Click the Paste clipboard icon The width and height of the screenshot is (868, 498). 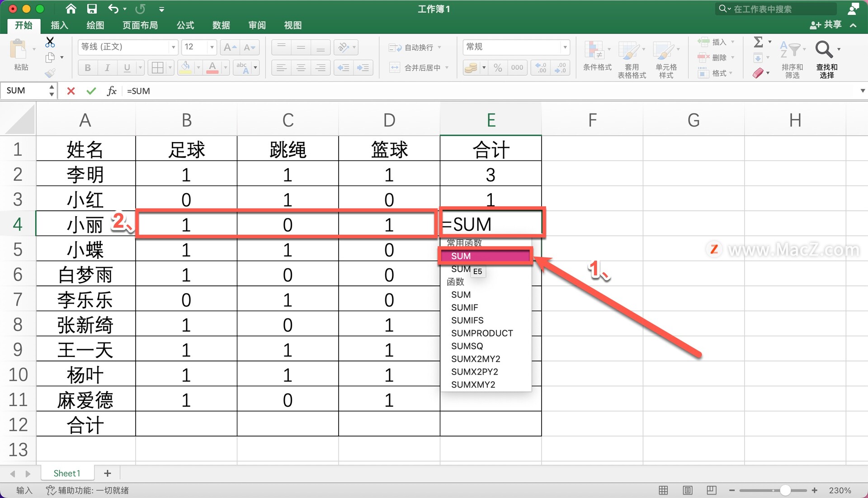pyautogui.click(x=19, y=50)
